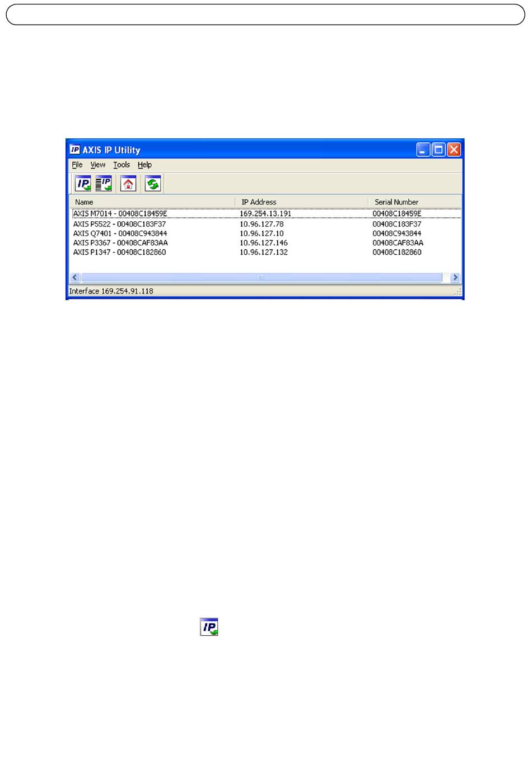
Task: Minimize the AXIS IP Utility window
Action: [423, 150]
